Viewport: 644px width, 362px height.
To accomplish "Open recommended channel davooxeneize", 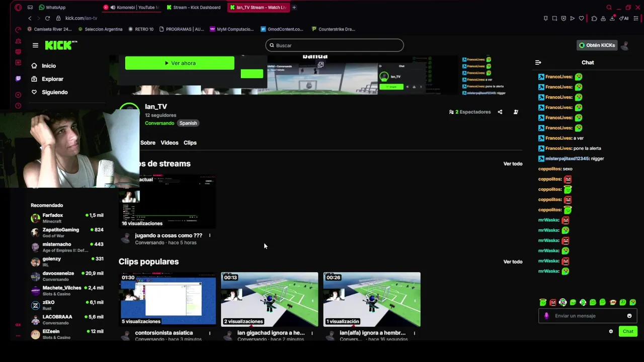I will 67,276.
